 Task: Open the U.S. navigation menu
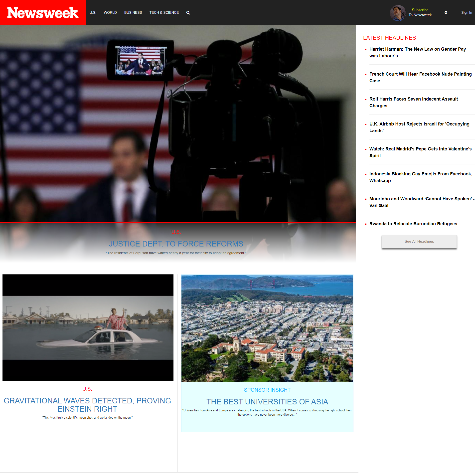(93, 12)
